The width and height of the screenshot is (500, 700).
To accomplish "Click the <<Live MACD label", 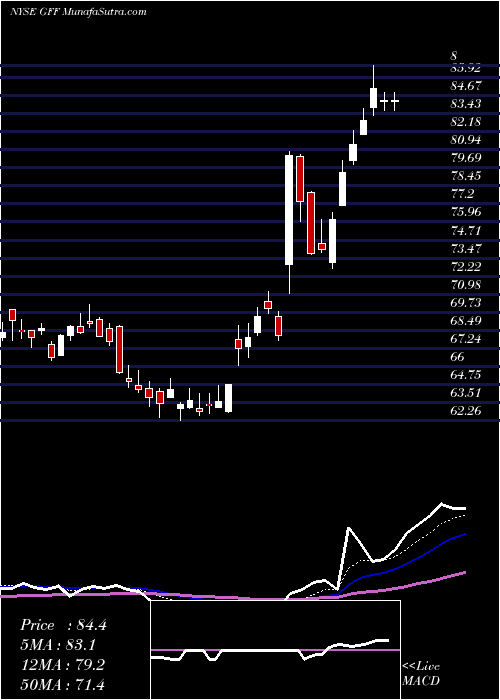I will coord(421,674).
